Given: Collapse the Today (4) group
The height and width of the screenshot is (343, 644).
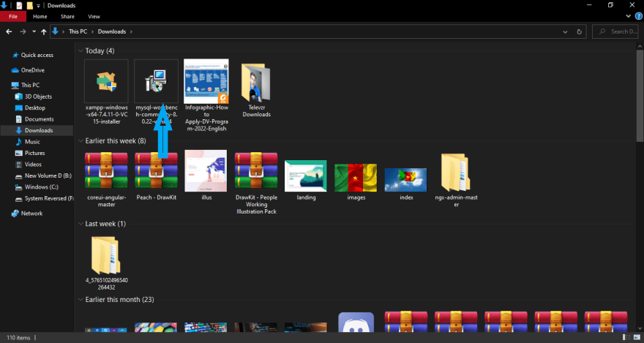Looking at the screenshot, I should pyautogui.click(x=80, y=51).
